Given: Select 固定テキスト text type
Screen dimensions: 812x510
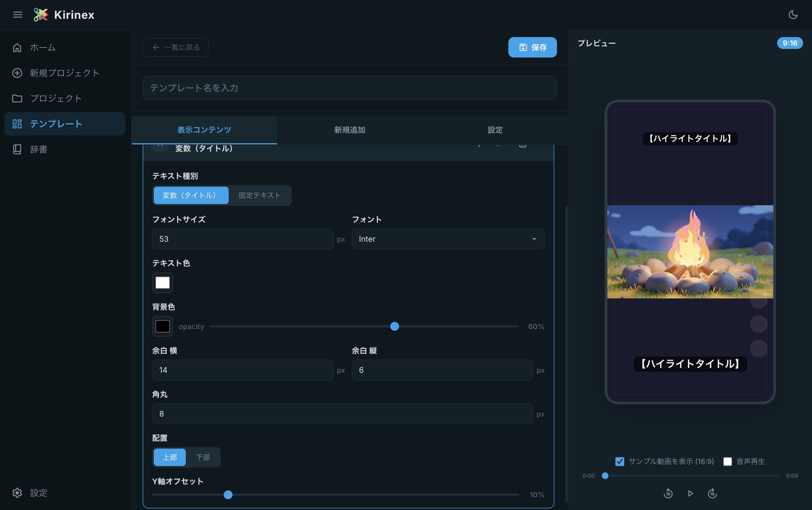Looking at the screenshot, I should click(259, 196).
